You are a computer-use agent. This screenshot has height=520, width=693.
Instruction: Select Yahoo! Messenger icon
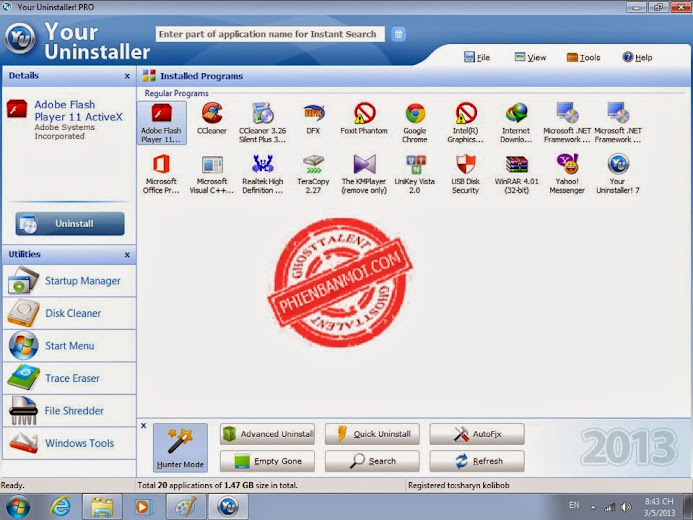coord(567,174)
